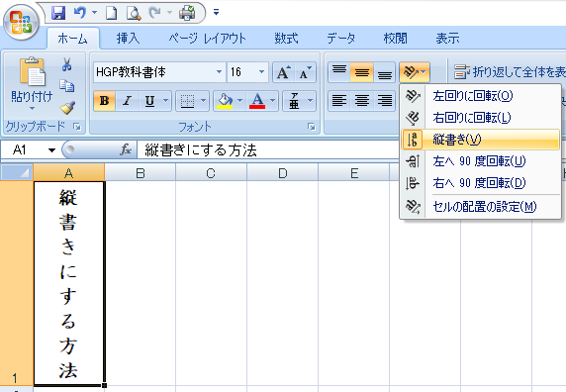Open the undo history dropdown arrow

[x=95, y=13]
